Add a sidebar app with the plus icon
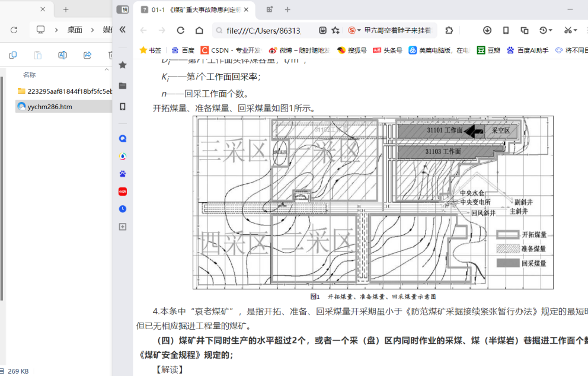The width and height of the screenshot is (588, 376). pos(123,227)
